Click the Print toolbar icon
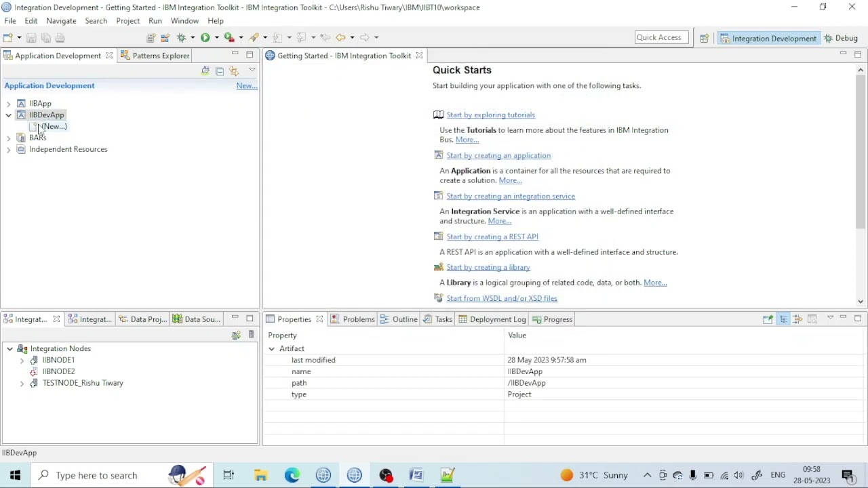Screen dimensions: 868x488 point(60,37)
